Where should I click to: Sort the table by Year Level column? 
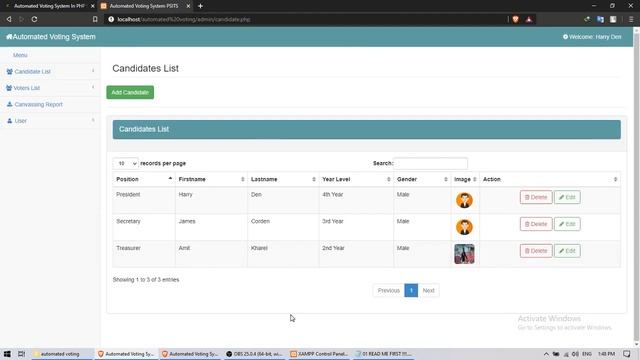click(x=356, y=179)
